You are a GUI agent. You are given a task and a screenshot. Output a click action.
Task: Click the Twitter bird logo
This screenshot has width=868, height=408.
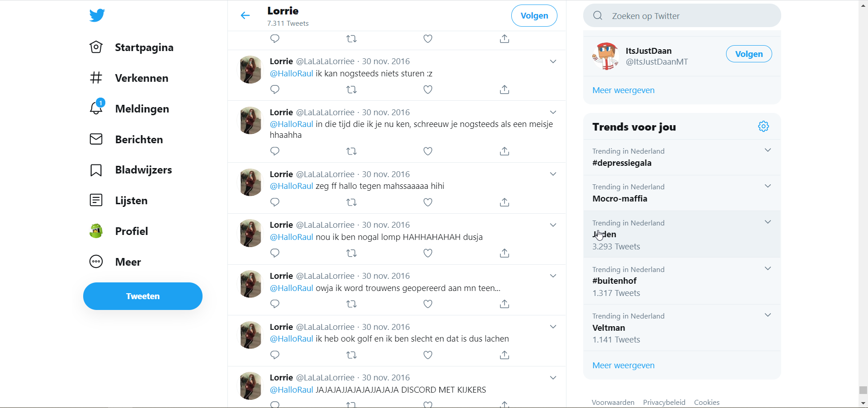(x=97, y=15)
